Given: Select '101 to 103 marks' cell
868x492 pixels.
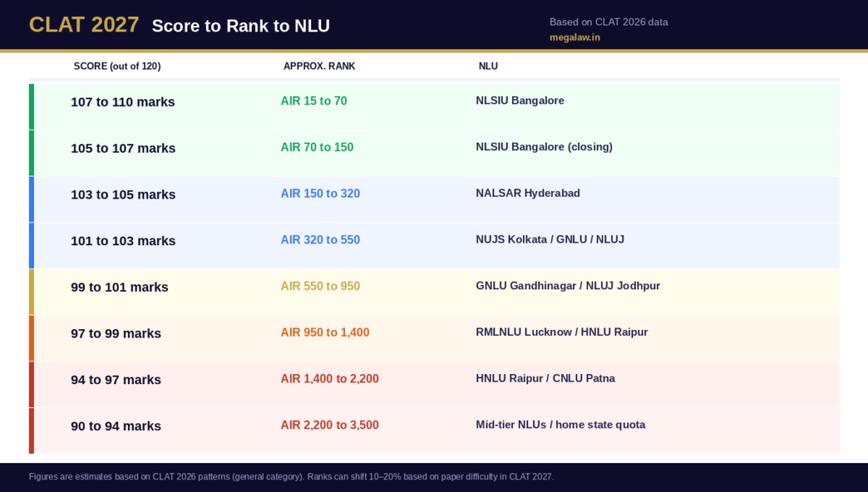Looking at the screenshot, I should pos(123,241).
